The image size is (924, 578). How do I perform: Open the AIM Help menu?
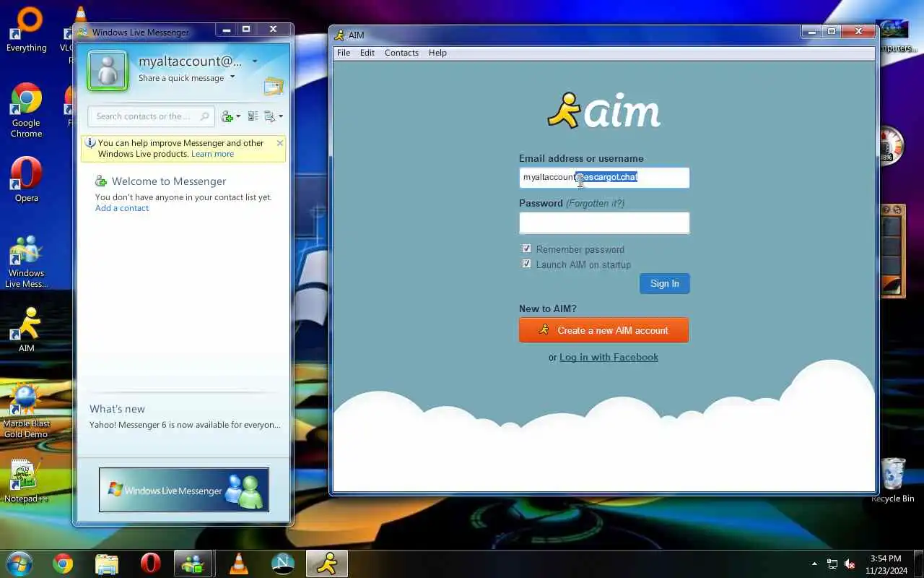(437, 53)
